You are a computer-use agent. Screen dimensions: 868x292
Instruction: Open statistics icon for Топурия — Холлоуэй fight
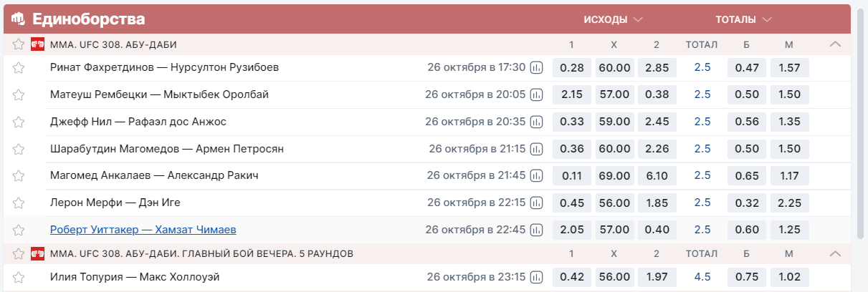pyautogui.click(x=537, y=277)
